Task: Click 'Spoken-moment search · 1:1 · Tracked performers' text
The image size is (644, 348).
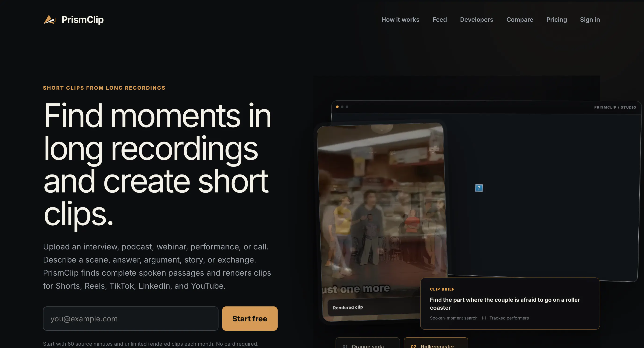Action: [479, 318]
